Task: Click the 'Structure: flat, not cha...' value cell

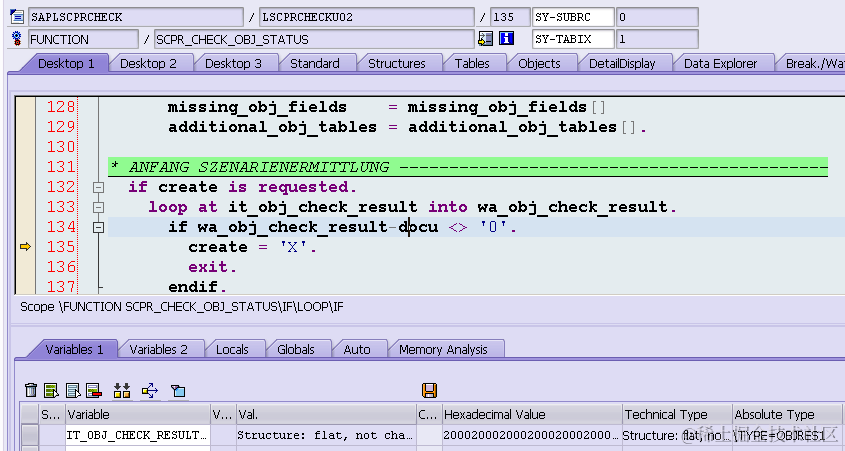Action: point(326,435)
